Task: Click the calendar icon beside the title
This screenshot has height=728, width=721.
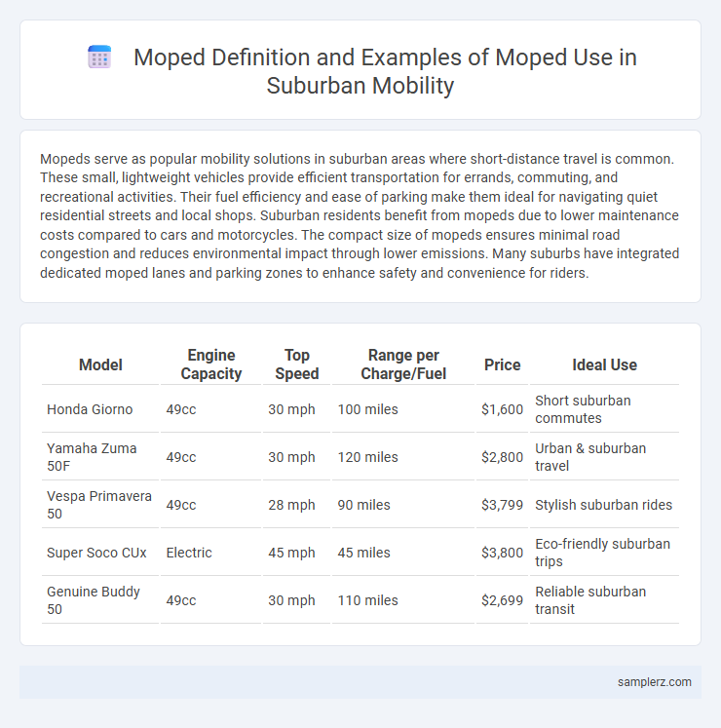Action: pos(99,57)
